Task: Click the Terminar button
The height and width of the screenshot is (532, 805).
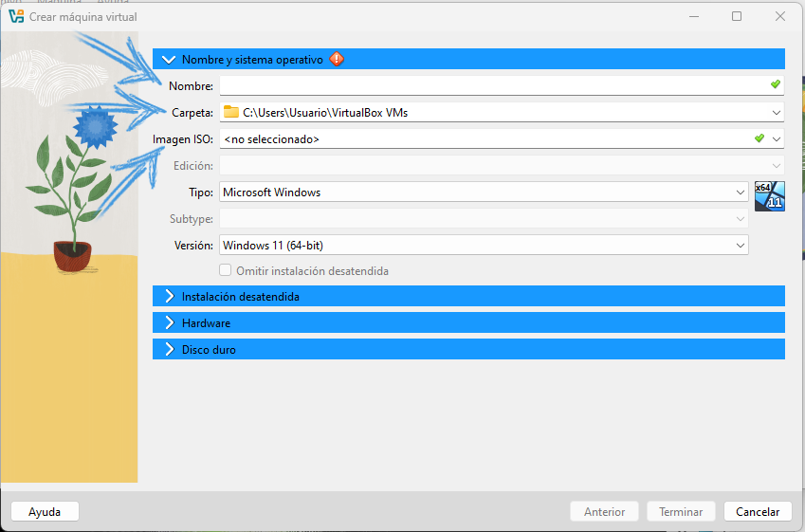Action: pos(681,512)
